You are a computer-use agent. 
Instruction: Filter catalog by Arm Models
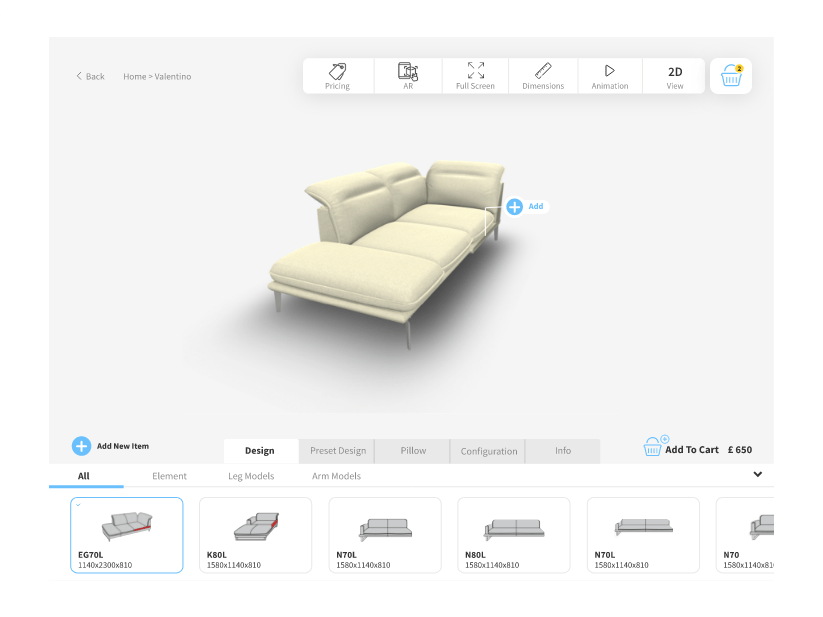point(336,476)
